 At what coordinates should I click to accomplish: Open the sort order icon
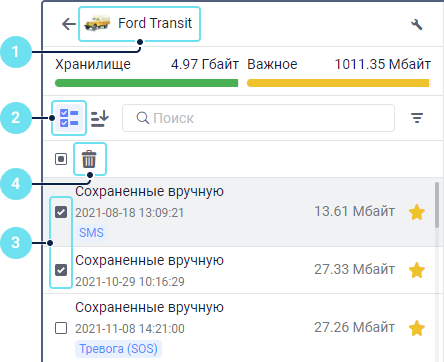click(100, 118)
